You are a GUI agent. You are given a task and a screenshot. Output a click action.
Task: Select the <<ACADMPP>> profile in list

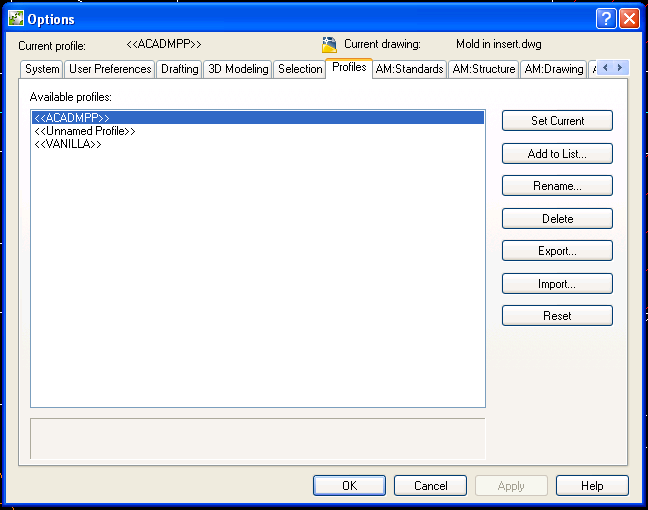258,118
